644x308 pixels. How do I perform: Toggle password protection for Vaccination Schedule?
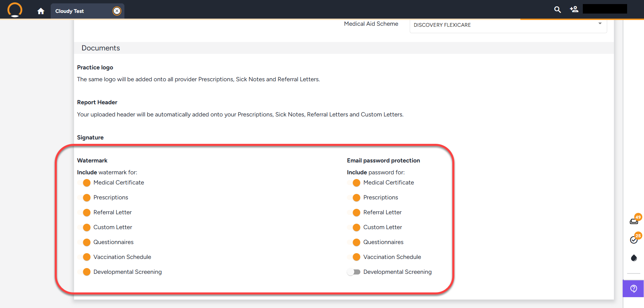point(354,257)
